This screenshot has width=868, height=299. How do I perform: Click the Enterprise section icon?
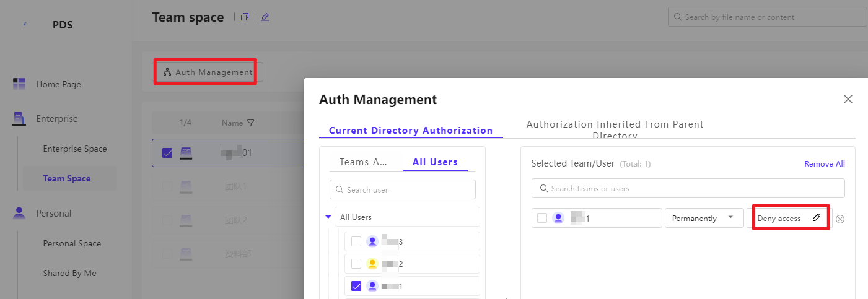coord(19,118)
